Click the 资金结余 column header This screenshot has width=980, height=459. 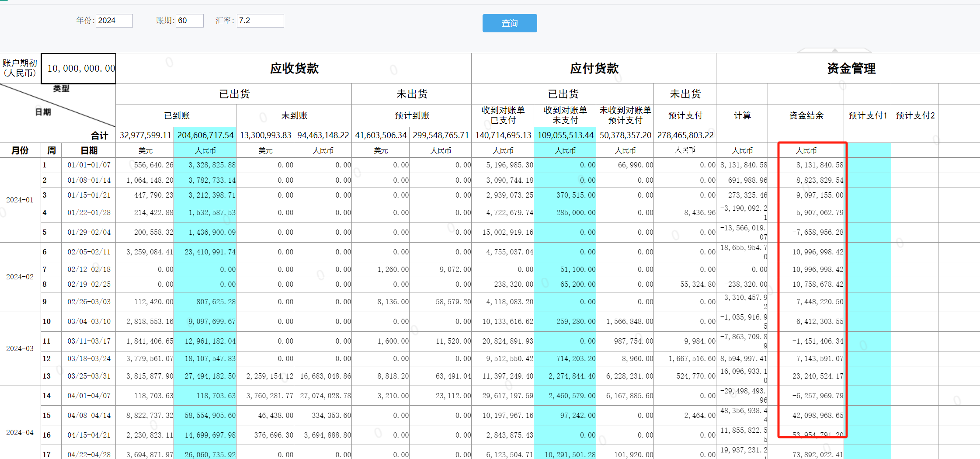pyautogui.click(x=806, y=116)
